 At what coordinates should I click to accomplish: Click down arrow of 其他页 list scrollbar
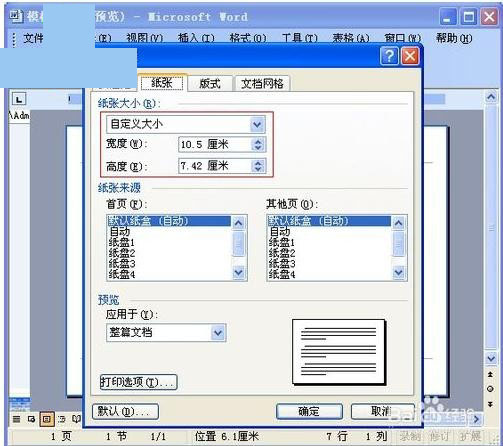pos(399,273)
